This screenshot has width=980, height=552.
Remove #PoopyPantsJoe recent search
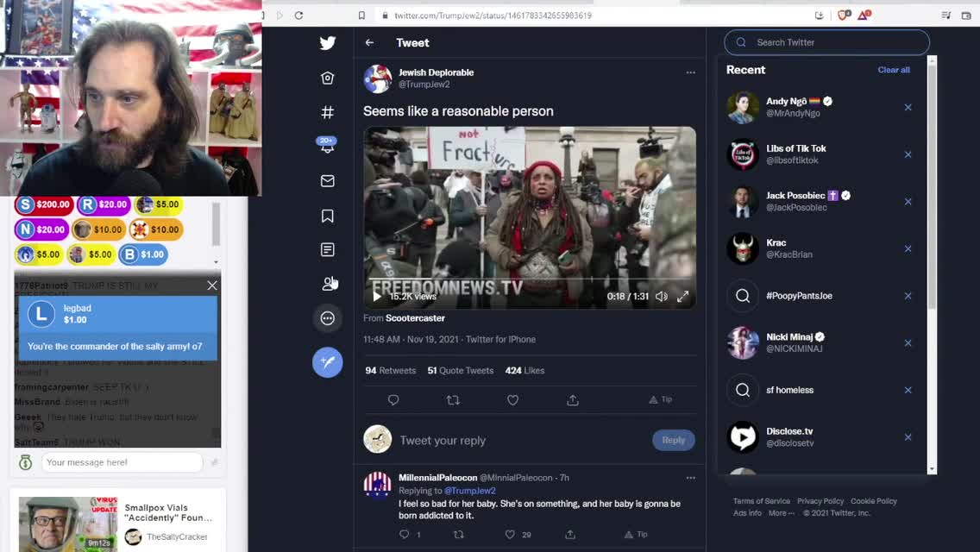coord(908,296)
